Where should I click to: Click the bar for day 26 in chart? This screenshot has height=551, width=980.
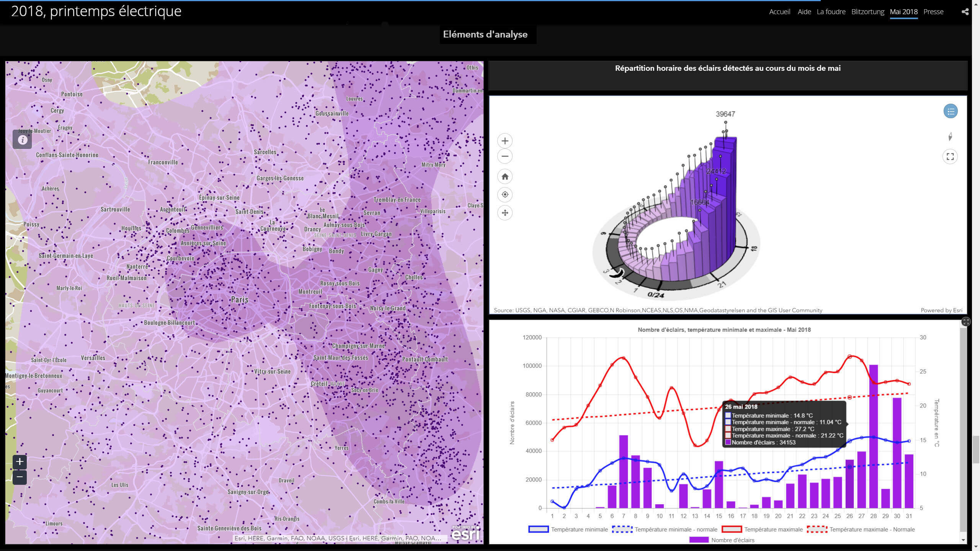tap(849, 484)
